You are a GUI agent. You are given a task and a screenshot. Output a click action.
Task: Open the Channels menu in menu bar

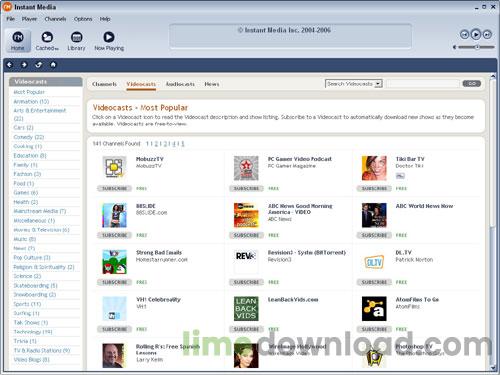55,19
